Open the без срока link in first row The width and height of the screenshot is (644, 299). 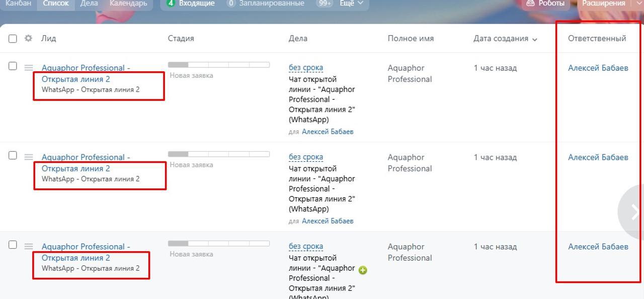tap(305, 68)
